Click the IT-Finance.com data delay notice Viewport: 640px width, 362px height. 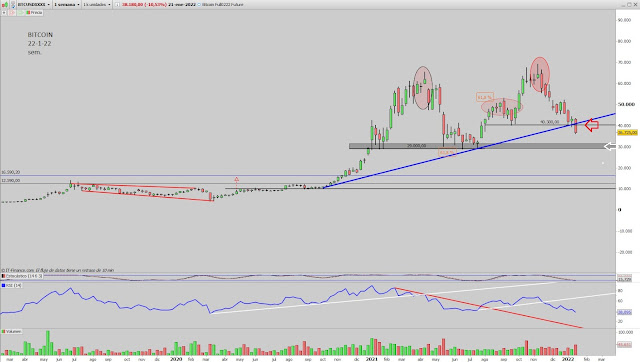click(x=58, y=270)
